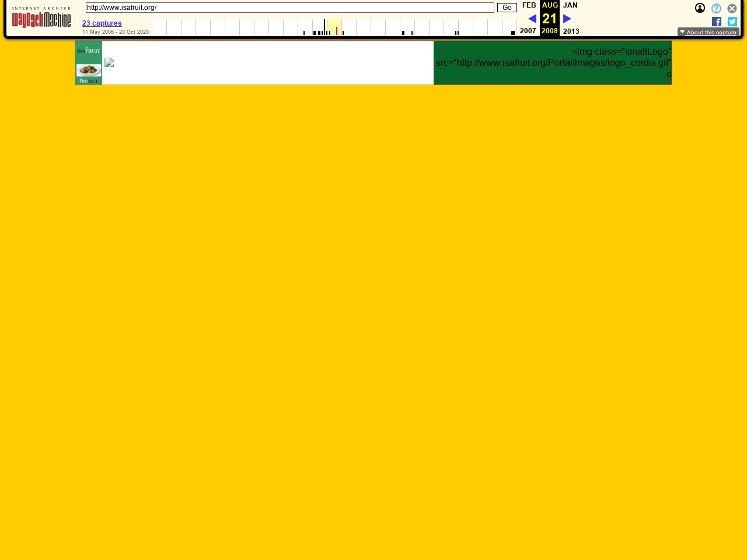Select year 2013 in timeline
The image size is (747, 560).
click(571, 31)
